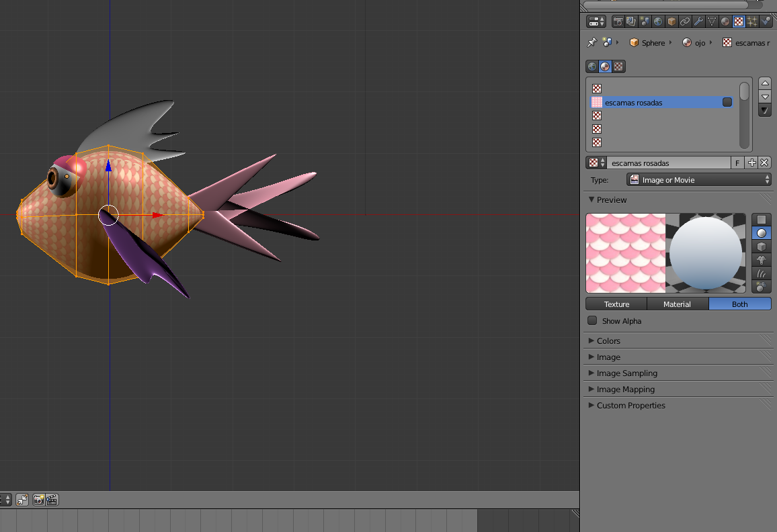Open the Scene properties tab
Viewport: 777px width, 532px height.
click(x=644, y=21)
